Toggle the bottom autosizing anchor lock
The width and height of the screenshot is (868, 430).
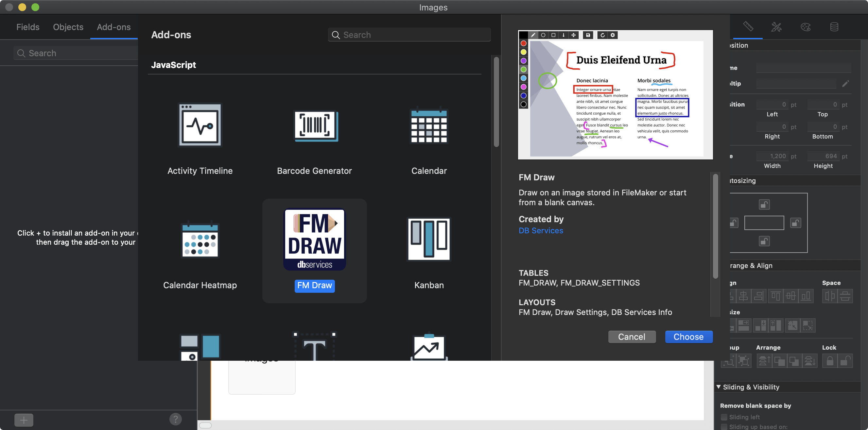[x=764, y=241]
